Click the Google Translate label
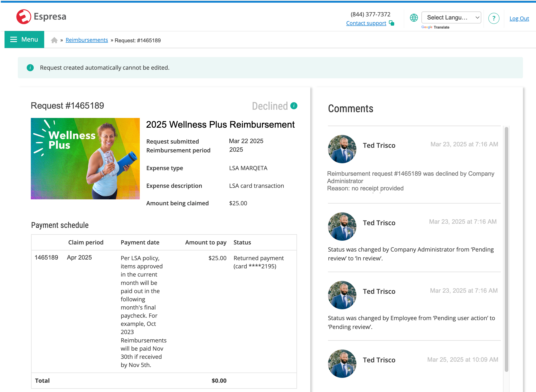The height and width of the screenshot is (392, 536). pos(435,27)
